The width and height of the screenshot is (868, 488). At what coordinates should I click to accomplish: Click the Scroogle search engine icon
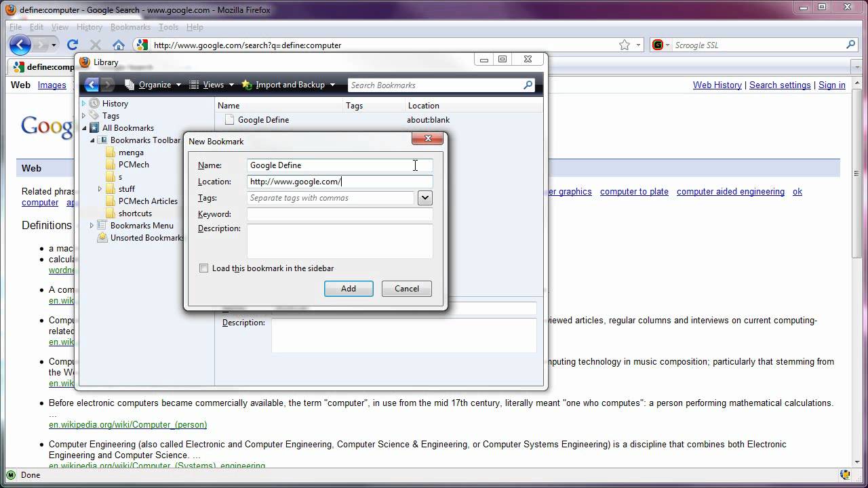(x=657, y=45)
